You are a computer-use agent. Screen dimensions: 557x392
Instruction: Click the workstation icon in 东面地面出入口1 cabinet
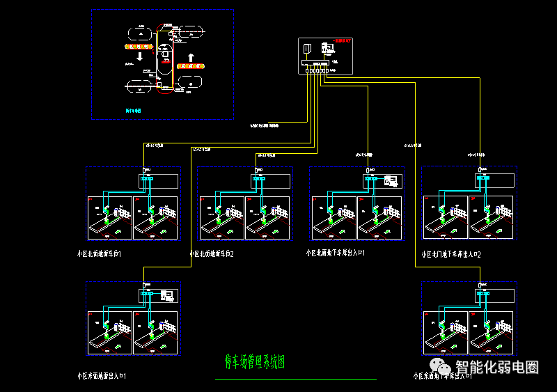click(x=167, y=296)
